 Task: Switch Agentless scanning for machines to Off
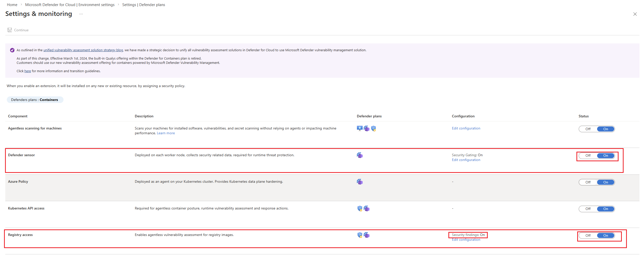pyautogui.click(x=588, y=129)
